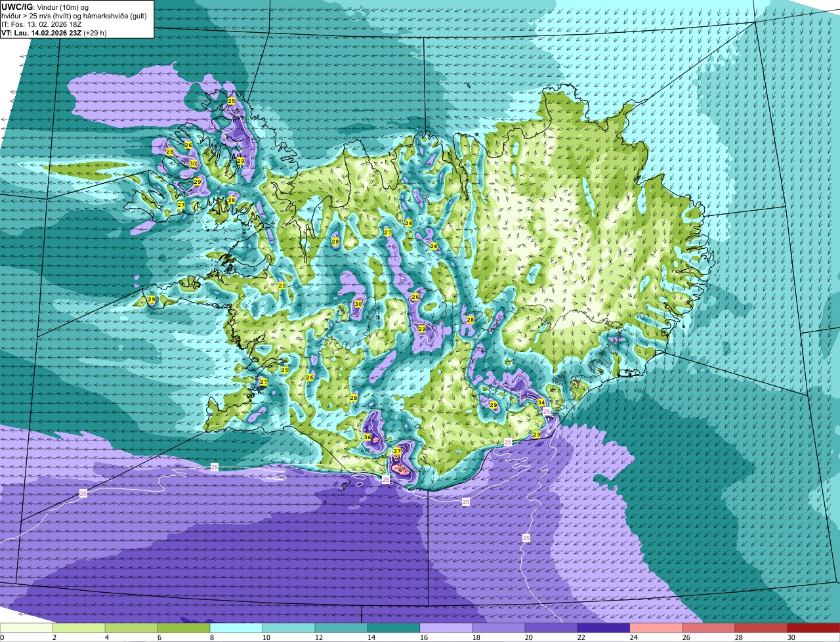Screen dimensions: 840x642
Task: Click the yellow gust label 34
Action: (x=541, y=402)
